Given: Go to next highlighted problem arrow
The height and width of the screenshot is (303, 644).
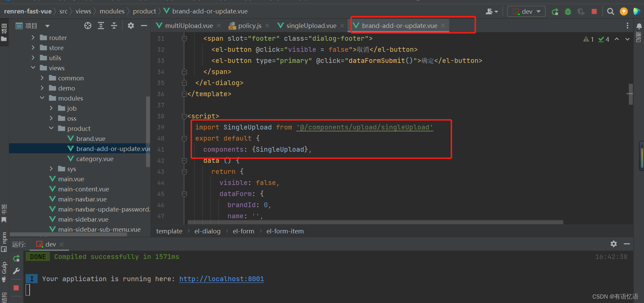Looking at the screenshot, I should click(628, 39).
